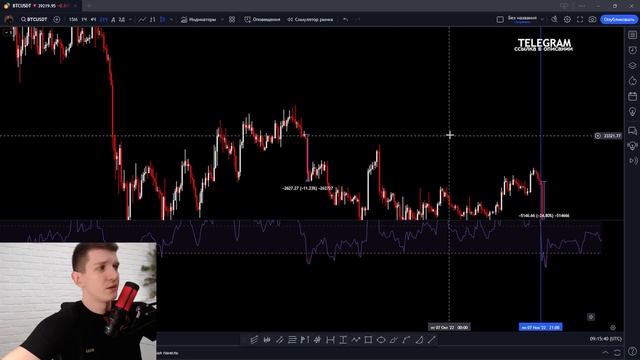640x360 pixels.
Task: Click the price axis settings gear
Action: [613, 327]
